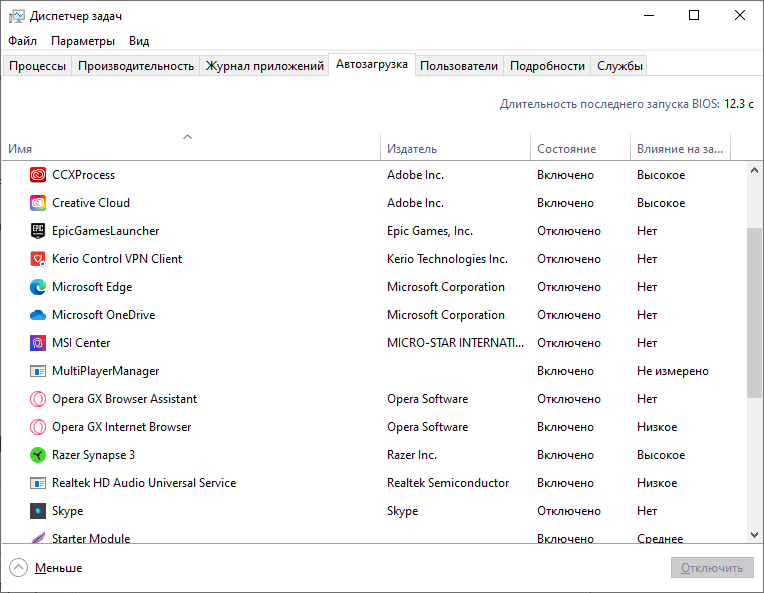Click the Не измерено impact cell

(x=673, y=371)
